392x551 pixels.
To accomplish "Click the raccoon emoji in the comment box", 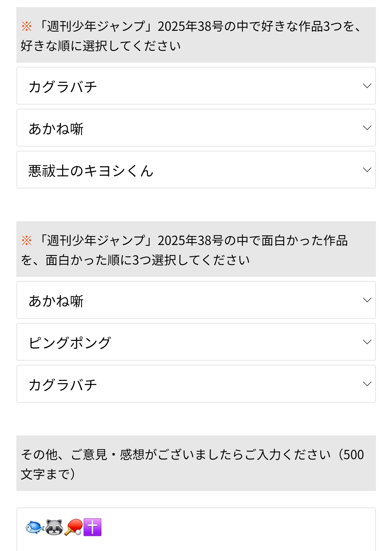I will point(54,527).
